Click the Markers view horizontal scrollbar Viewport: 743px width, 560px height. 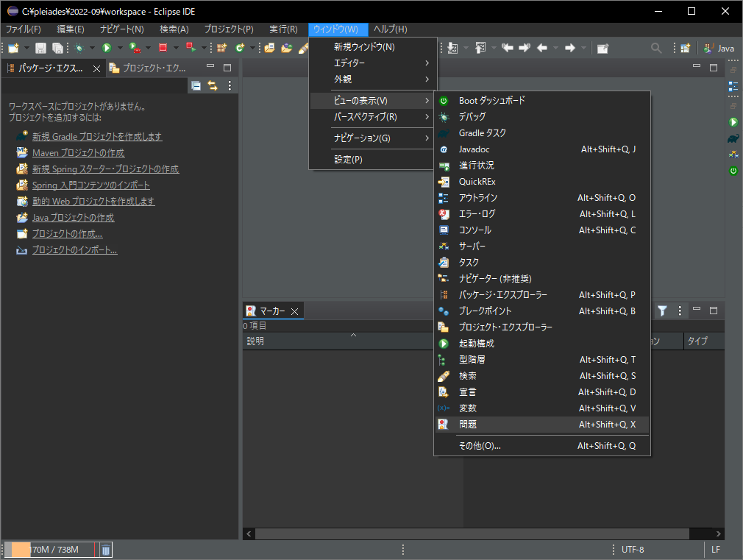pos(472,534)
